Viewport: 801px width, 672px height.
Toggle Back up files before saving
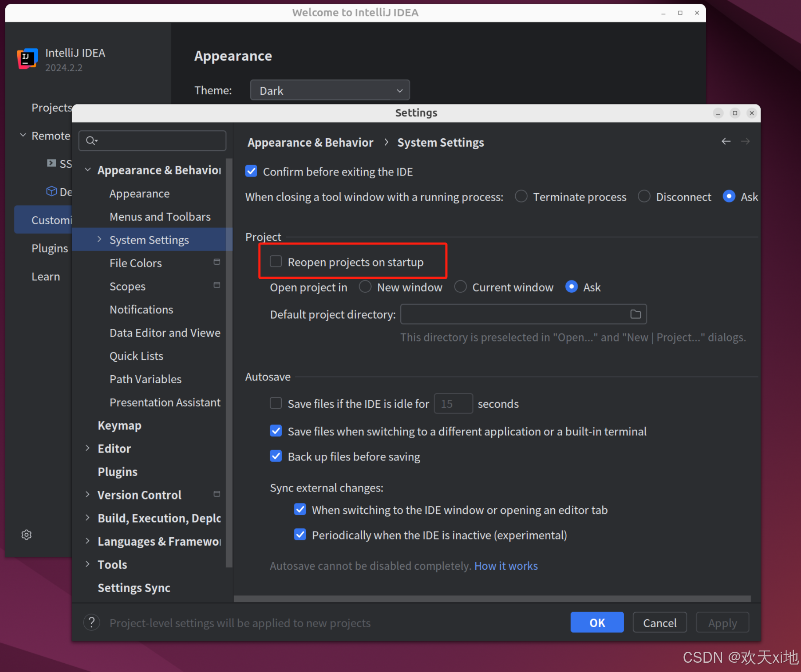(276, 456)
